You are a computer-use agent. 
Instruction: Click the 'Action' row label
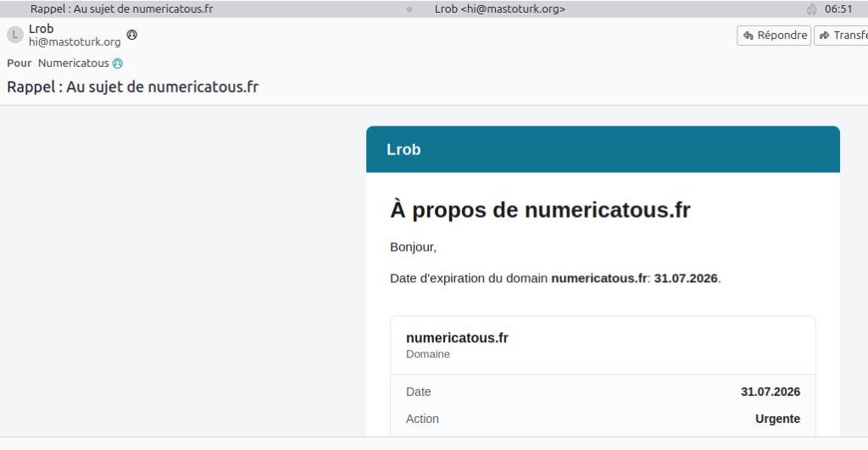[x=422, y=419]
